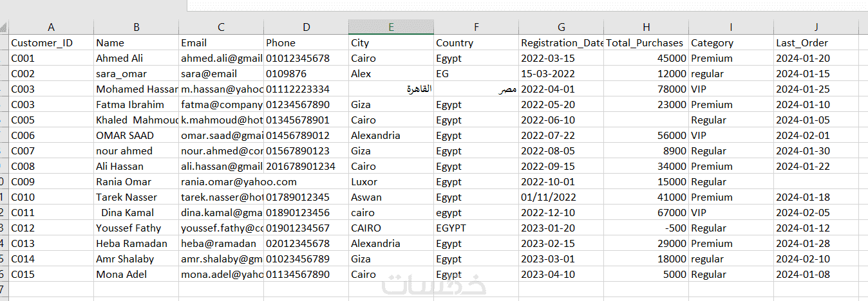
Task: Select column H header
Action: tap(646, 27)
